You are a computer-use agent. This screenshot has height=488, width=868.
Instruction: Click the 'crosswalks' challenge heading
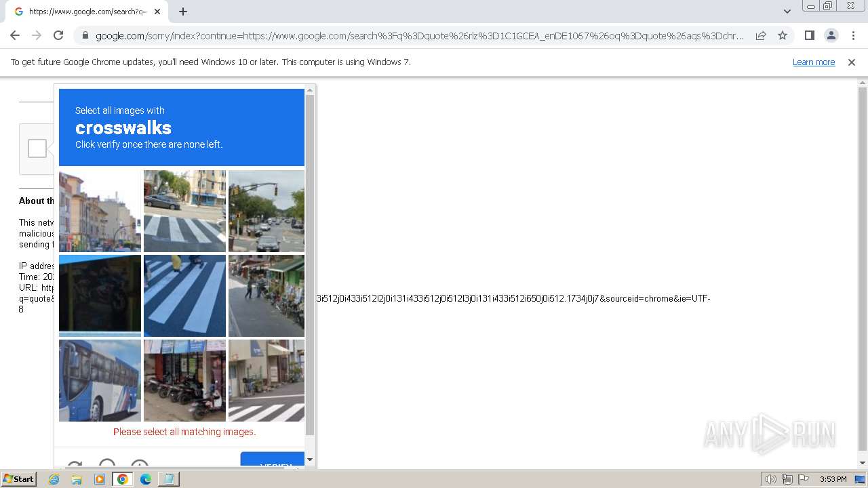point(123,127)
